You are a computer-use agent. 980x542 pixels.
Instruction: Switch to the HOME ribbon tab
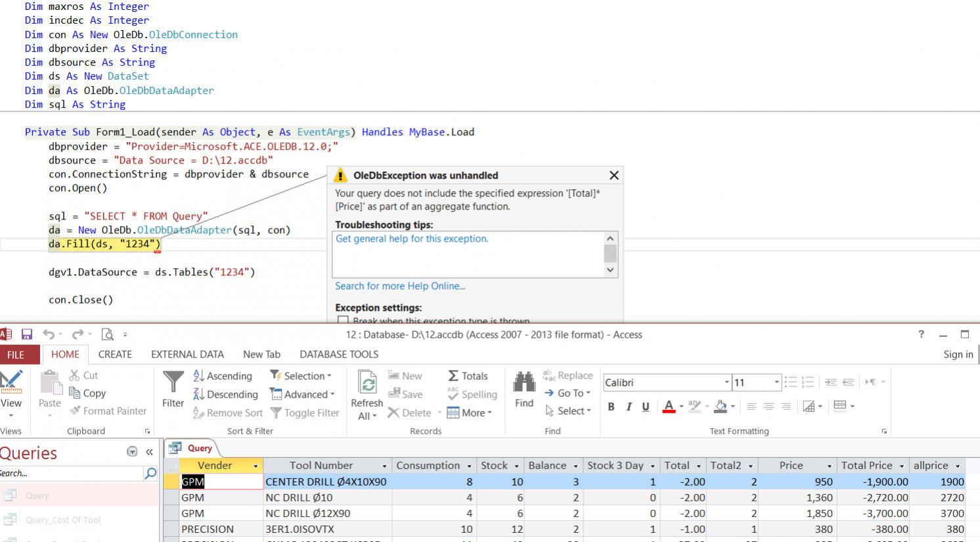coord(65,354)
